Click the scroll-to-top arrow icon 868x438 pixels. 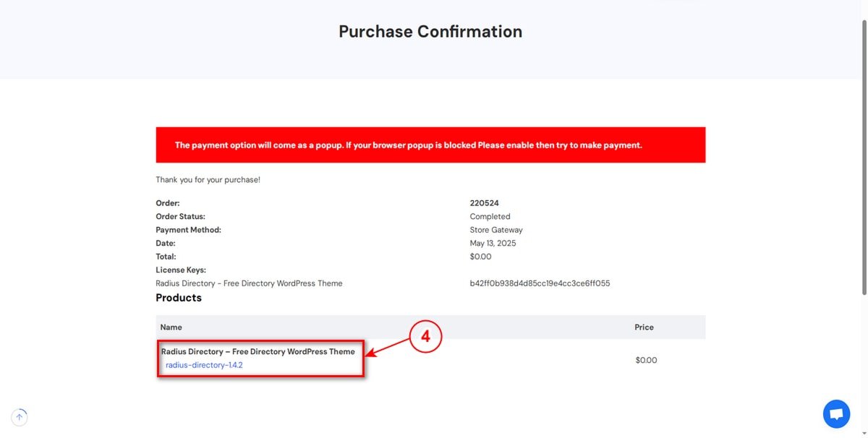click(x=20, y=416)
